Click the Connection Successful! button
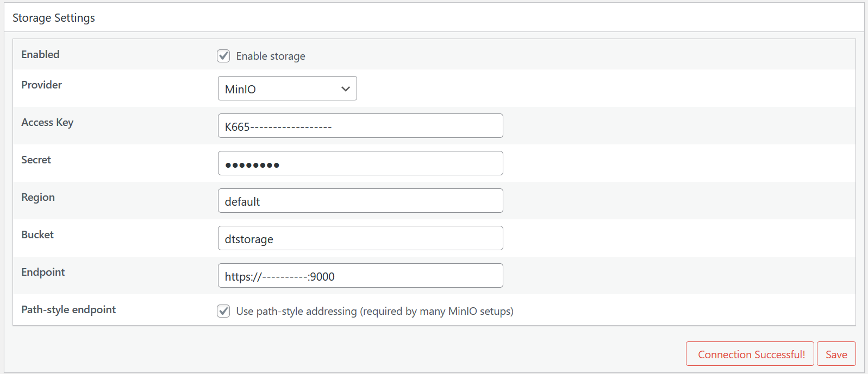 tap(750, 353)
